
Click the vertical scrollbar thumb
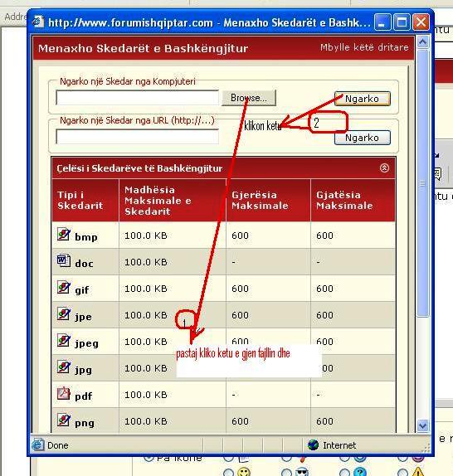pyautogui.click(x=423, y=183)
